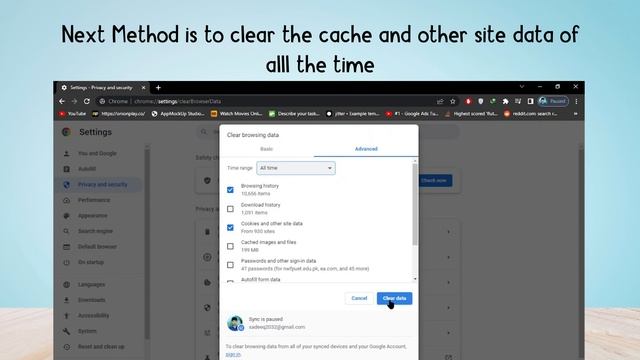Switch to the Basic tab
The height and width of the screenshot is (360, 640).
(x=267, y=149)
